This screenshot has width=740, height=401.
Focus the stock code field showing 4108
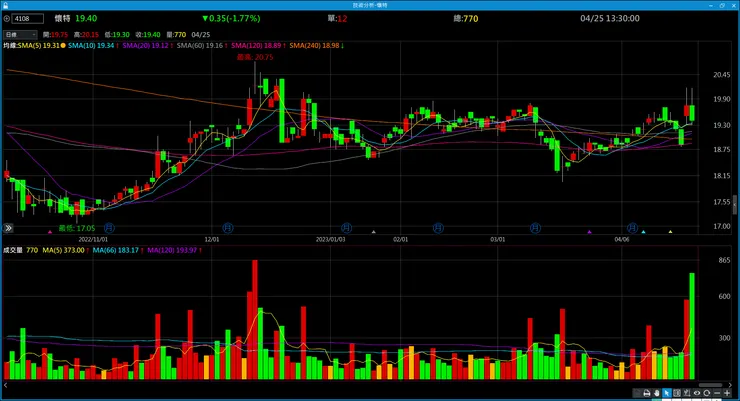tap(28, 19)
